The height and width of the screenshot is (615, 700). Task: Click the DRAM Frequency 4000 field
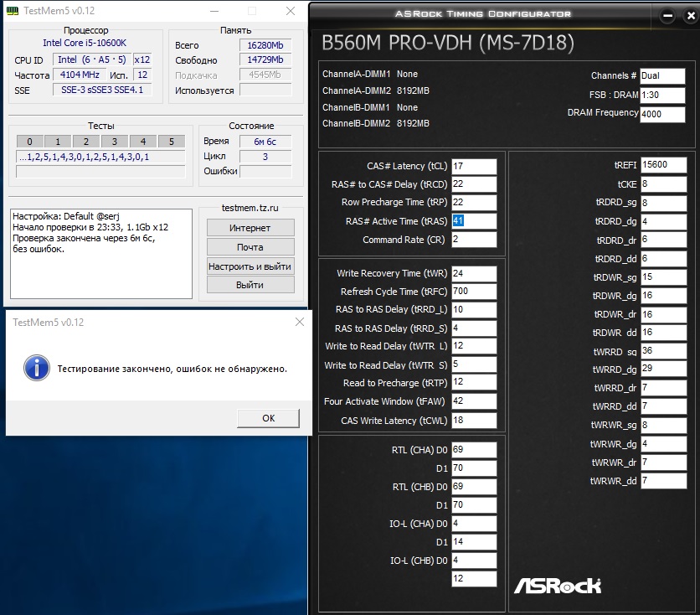click(x=662, y=114)
